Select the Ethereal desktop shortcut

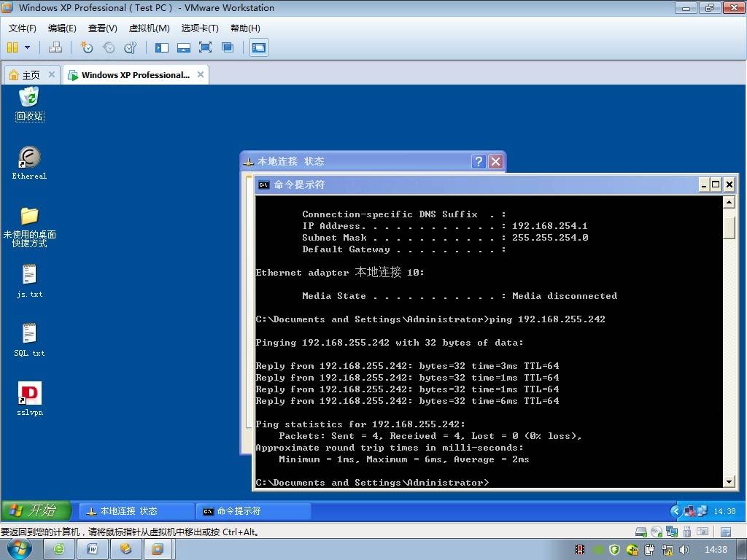pyautogui.click(x=29, y=163)
